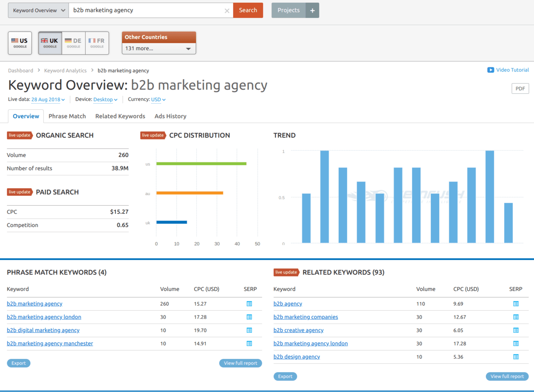534x392 pixels.
Task: Click orange AU bar in CPC distribution
Action: pos(190,193)
